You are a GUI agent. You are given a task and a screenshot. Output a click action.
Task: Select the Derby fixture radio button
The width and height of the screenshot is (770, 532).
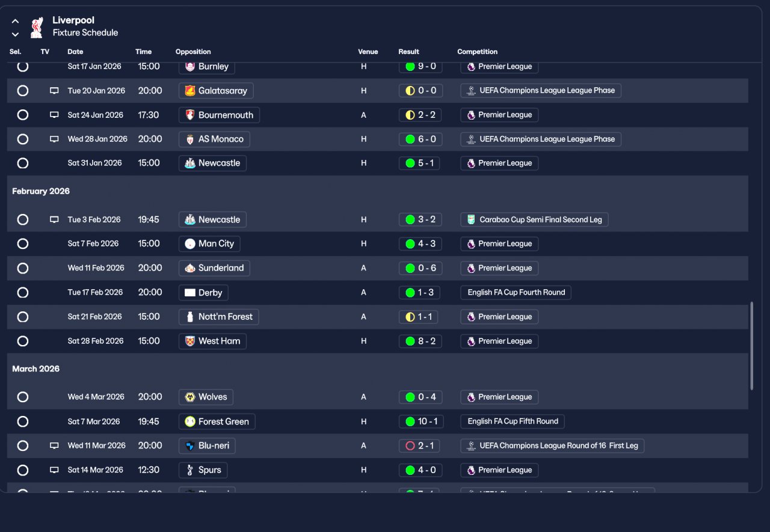point(23,293)
